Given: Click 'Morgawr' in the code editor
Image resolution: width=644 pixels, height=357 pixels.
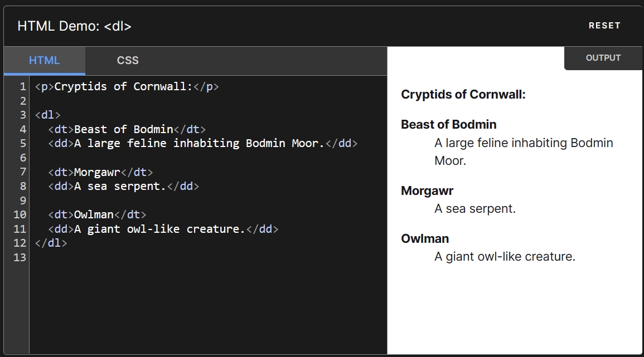Looking at the screenshot, I should click(x=97, y=172).
